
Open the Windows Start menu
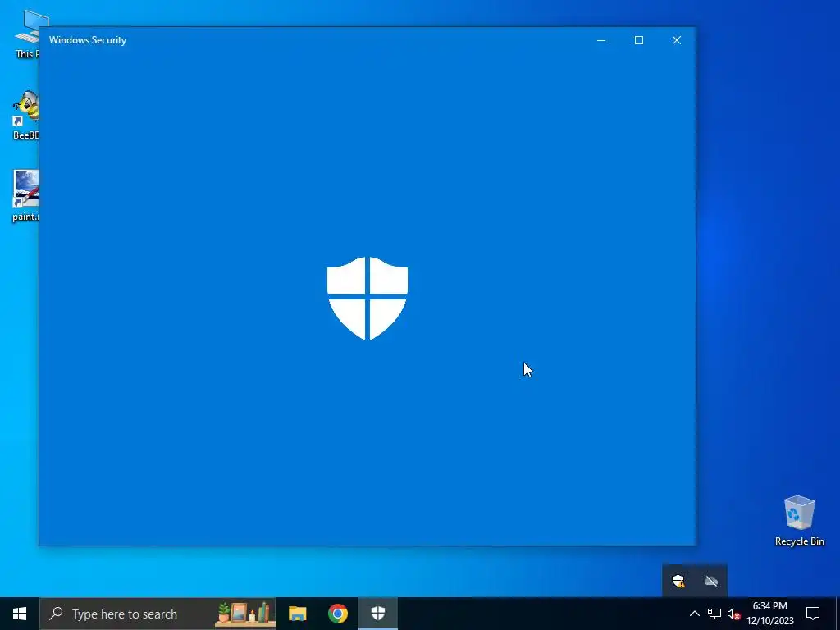20,614
